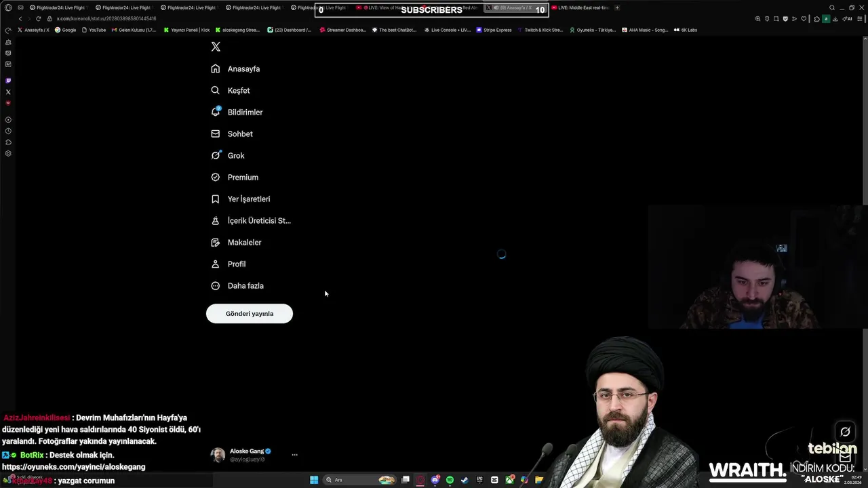Click the taskbar Ara search box
This screenshot has width=868, height=488.
359,480
